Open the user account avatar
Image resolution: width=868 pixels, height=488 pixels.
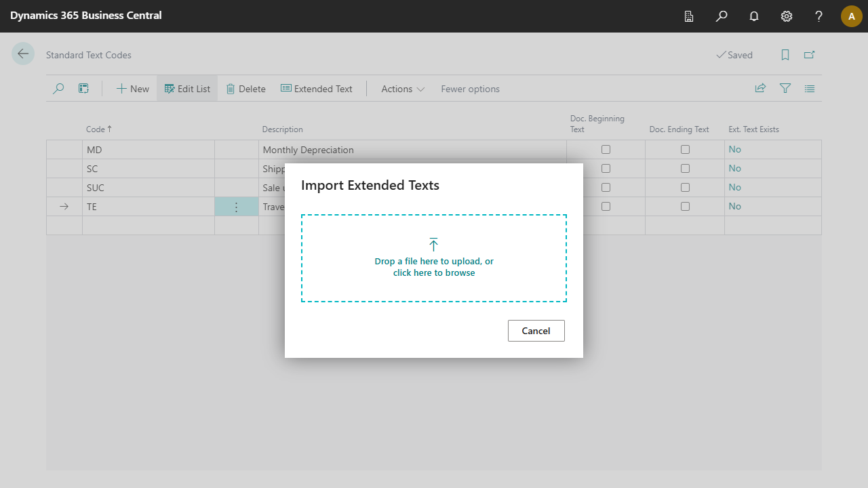click(851, 16)
